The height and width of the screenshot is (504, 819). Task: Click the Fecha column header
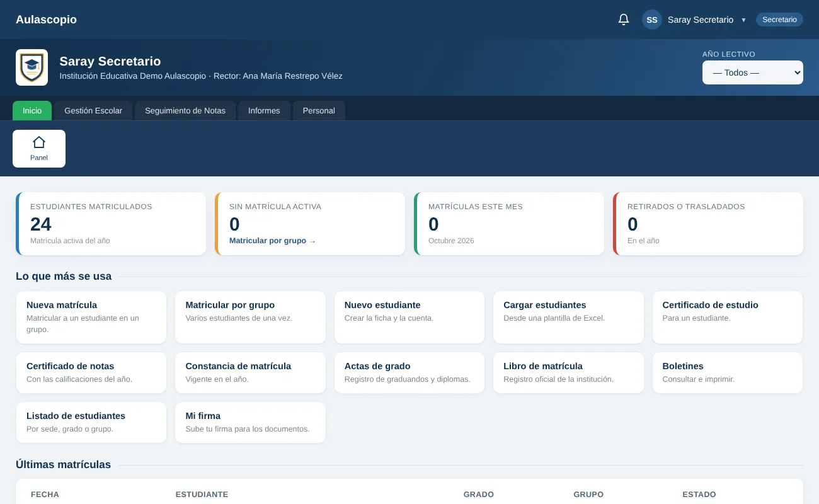[45, 495]
